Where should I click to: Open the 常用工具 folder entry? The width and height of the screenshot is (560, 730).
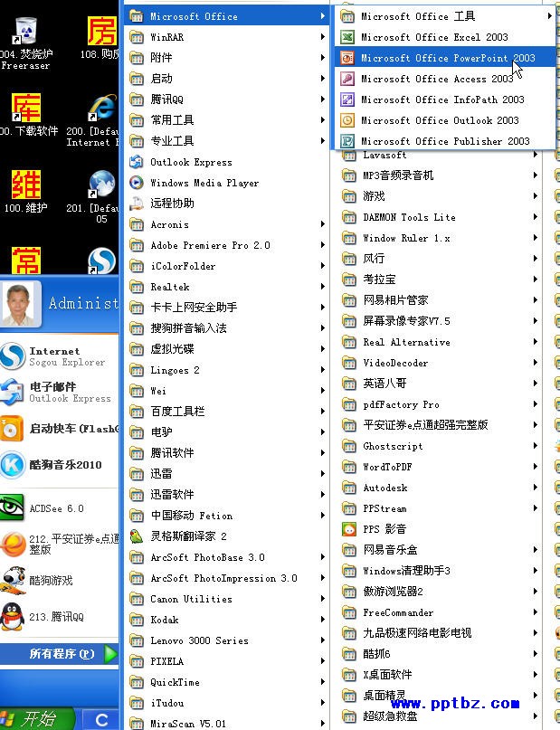click(x=227, y=120)
